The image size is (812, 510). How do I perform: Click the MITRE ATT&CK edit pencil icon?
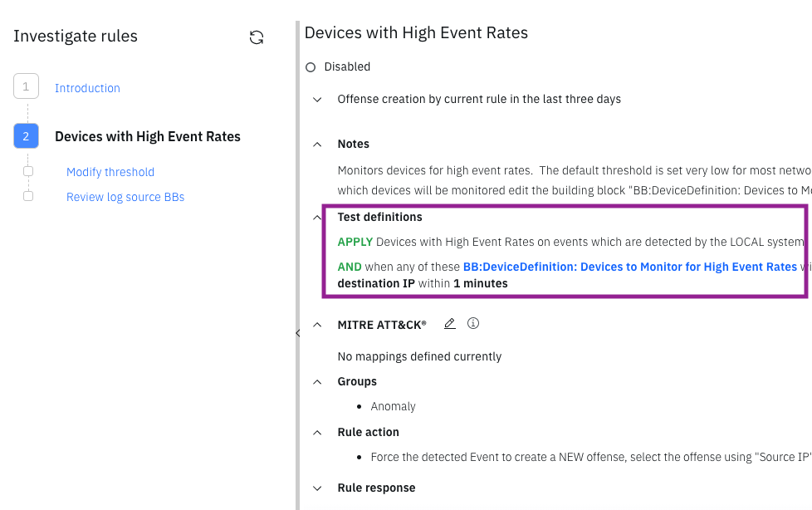(449, 324)
